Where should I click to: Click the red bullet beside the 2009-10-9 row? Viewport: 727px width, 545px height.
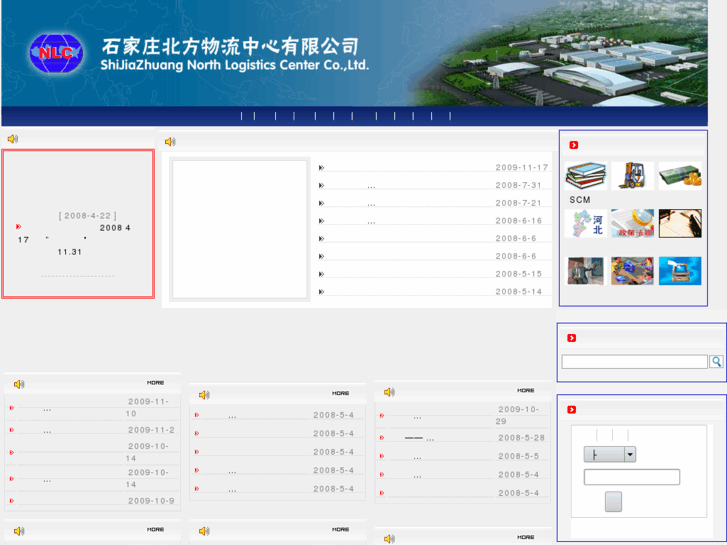point(12,500)
